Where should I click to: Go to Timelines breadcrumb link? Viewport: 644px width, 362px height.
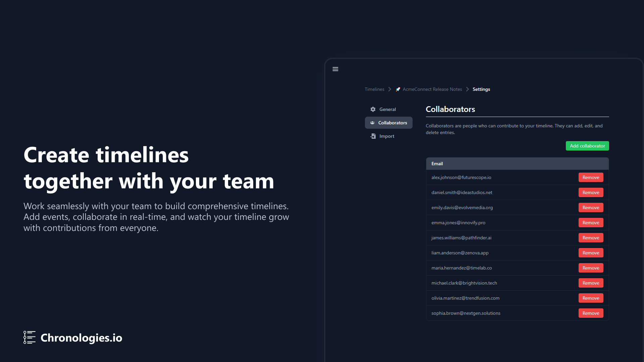374,89
